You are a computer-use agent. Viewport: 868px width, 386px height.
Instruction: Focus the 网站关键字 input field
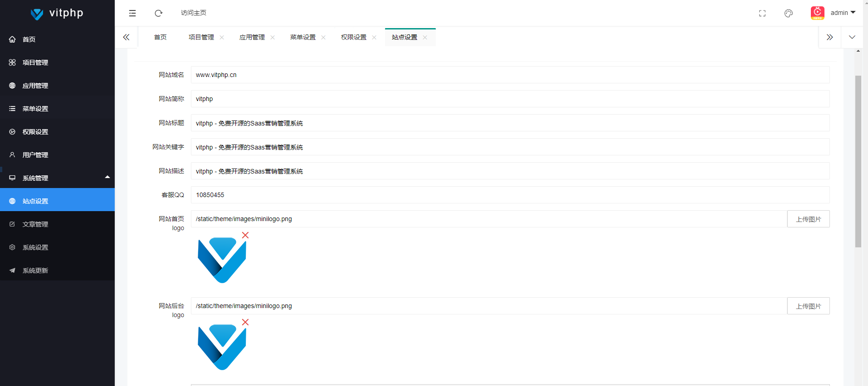[x=510, y=147]
